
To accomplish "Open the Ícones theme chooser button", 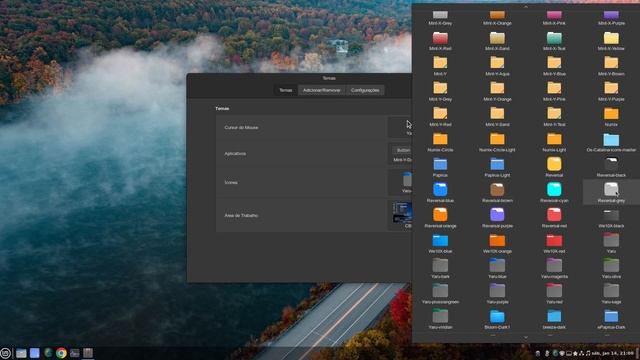I will pos(400,182).
